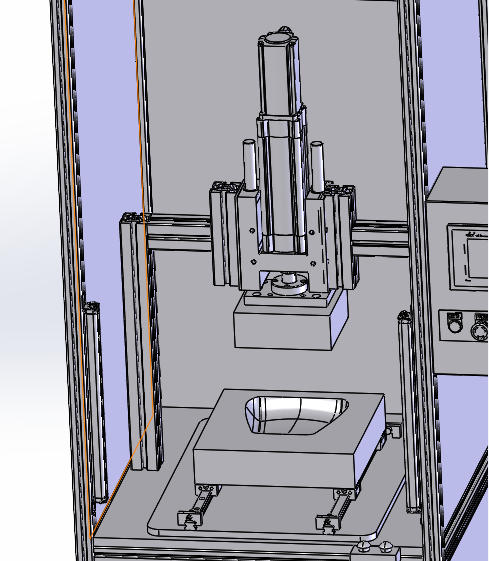489x561 pixels.
Task: Select the lower mold block front face
Action: [x=274, y=467]
